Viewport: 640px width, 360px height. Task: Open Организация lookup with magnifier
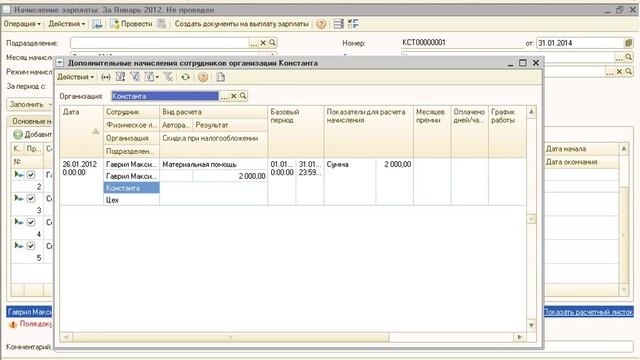point(243,96)
